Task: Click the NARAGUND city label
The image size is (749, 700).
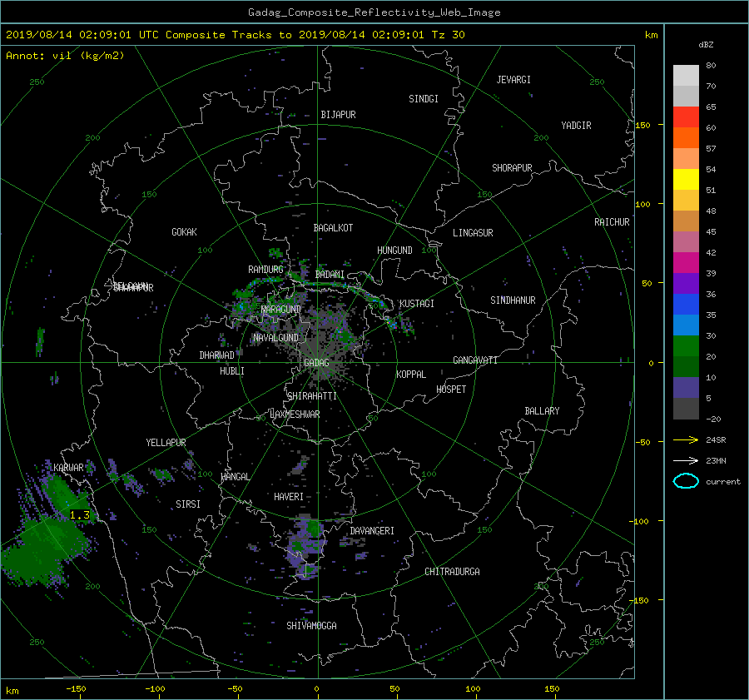Action: coord(281,310)
